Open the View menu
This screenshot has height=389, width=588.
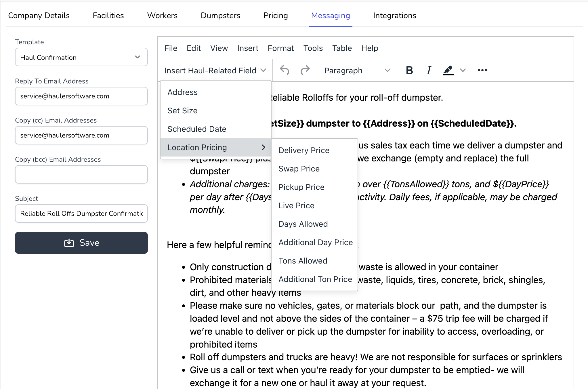coord(219,48)
